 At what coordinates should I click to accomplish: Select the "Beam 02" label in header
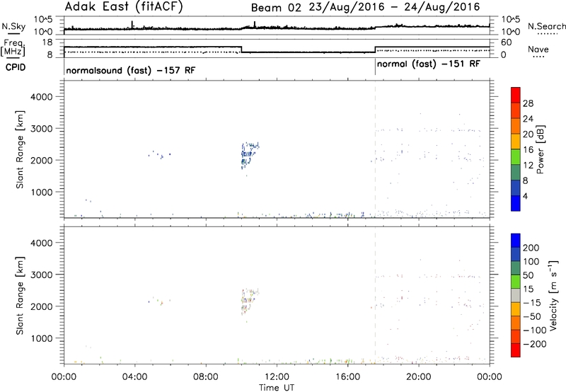coord(276,8)
